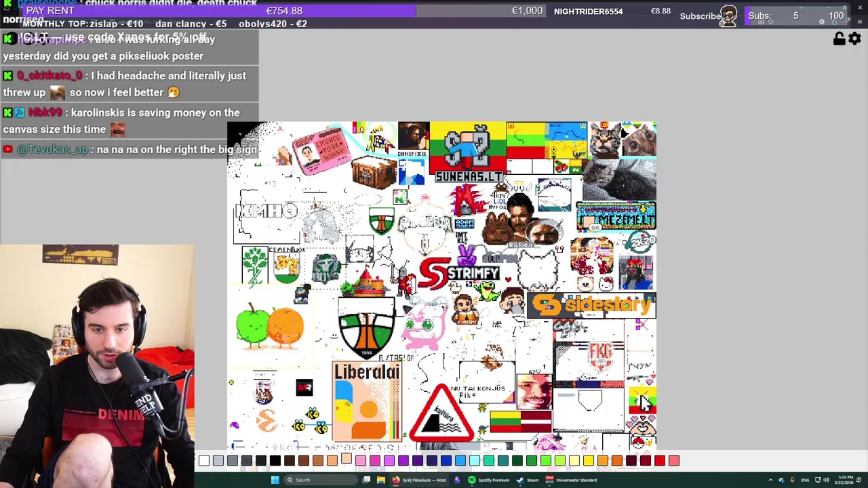Click the taskbar Search box
Screen dimensions: 868x488
321,480
